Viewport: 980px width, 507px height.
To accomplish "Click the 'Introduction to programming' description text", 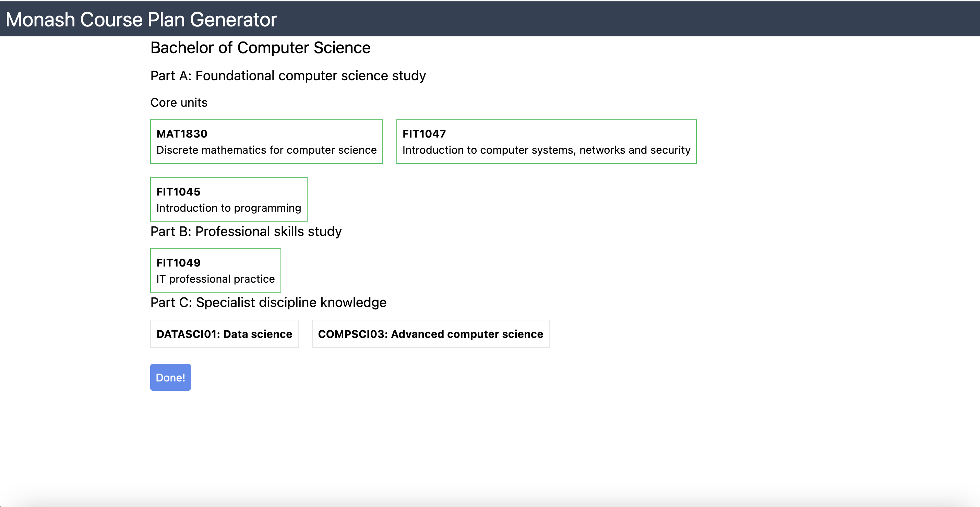I will pos(229,208).
